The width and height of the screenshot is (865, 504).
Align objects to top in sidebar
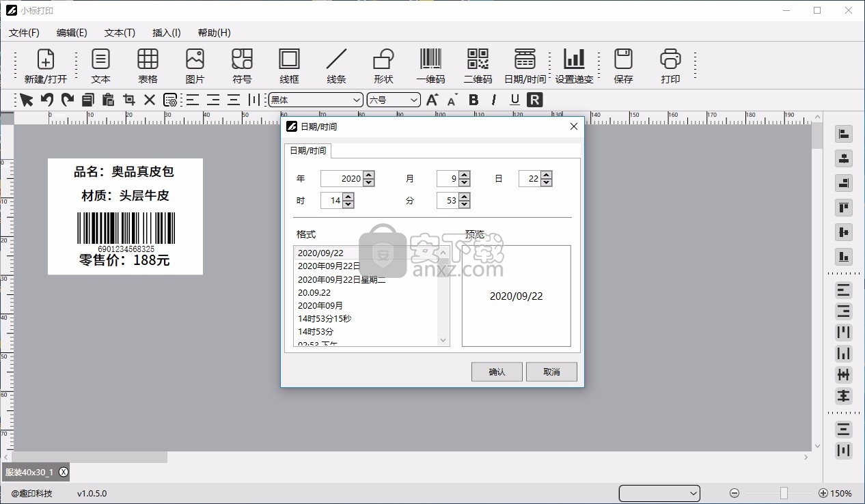[844, 208]
